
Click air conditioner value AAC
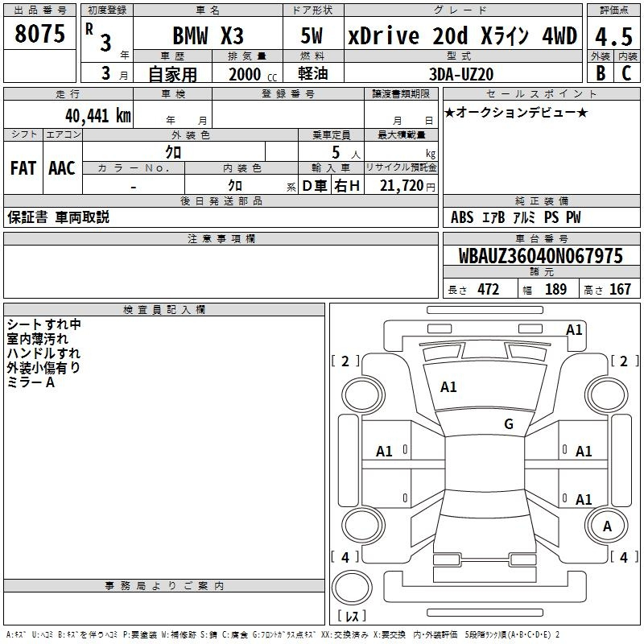click(x=62, y=168)
